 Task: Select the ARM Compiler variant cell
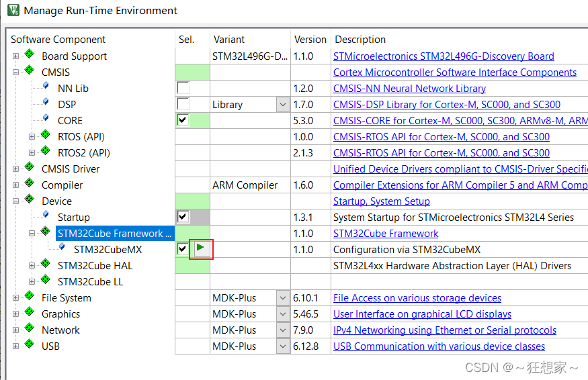(250, 185)
